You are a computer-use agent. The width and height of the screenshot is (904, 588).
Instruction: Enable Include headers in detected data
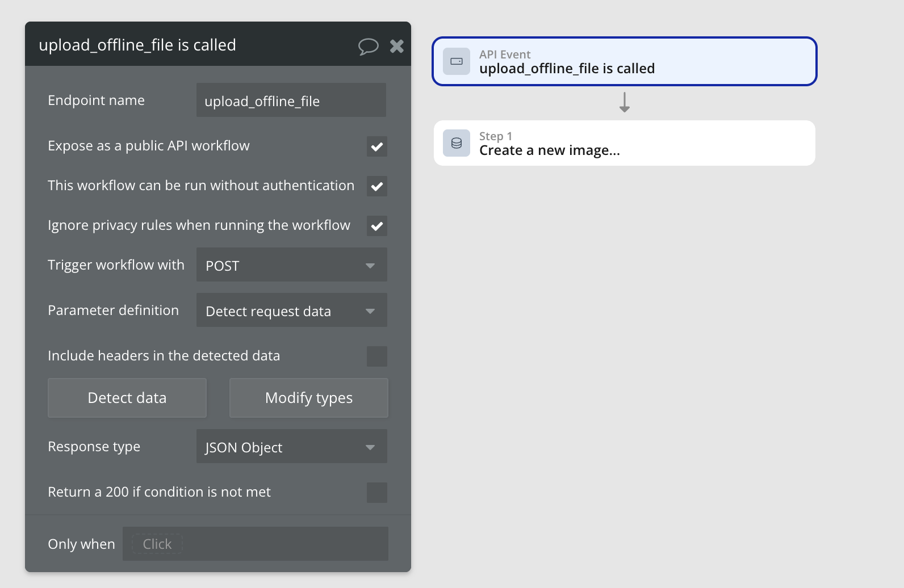(x=376, y=356)
